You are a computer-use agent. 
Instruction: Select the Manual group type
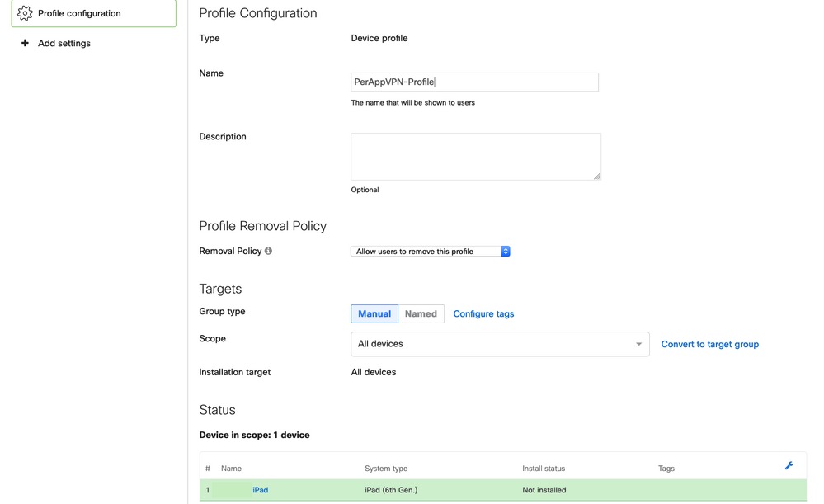pos(374,313)
